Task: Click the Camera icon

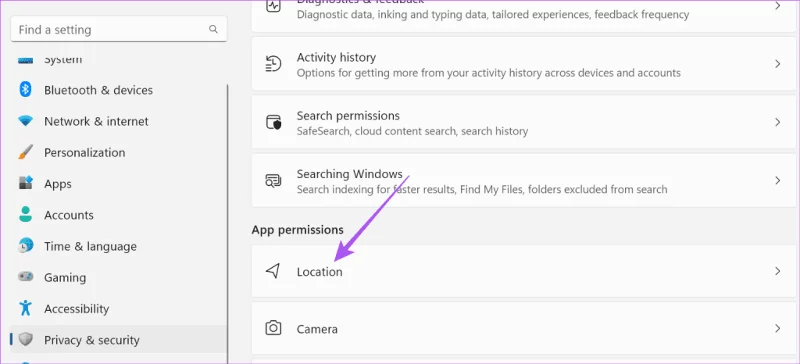Action: pos(273,328)
